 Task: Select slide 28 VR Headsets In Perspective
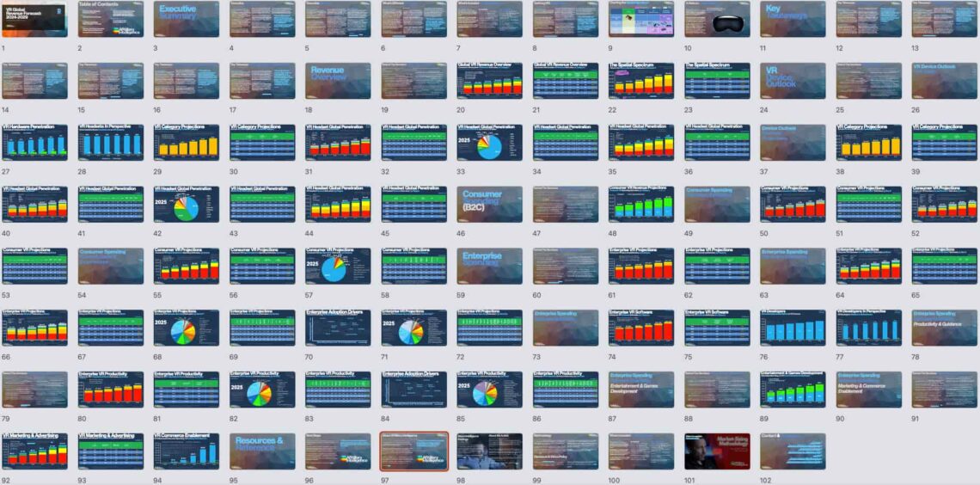[111, 143]
